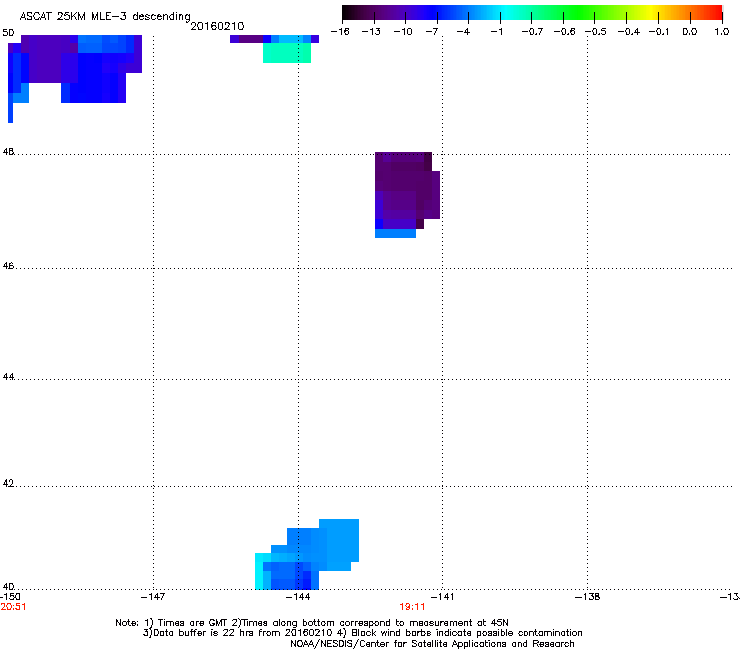Click the longitude label -141
The width and height of the screenshot is (740, 650).
(442, 597)
